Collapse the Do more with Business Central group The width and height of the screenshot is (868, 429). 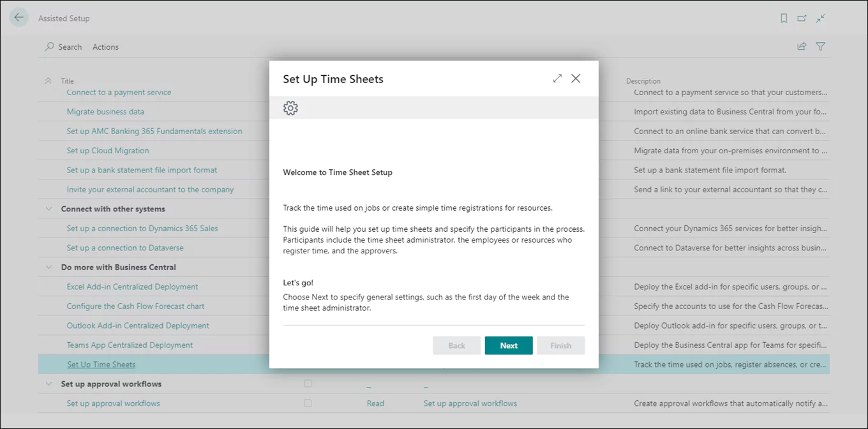(x=49, y=267)
